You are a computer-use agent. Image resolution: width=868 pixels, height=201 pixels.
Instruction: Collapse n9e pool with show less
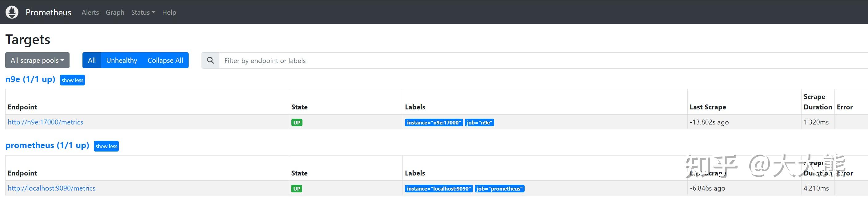coord(72,80)
